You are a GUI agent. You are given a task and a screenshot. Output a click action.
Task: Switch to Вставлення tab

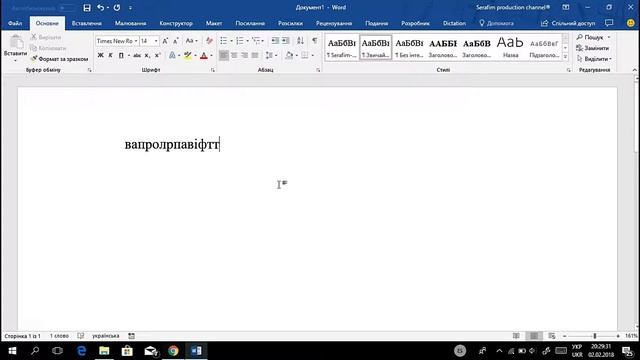tap(87, 23)
